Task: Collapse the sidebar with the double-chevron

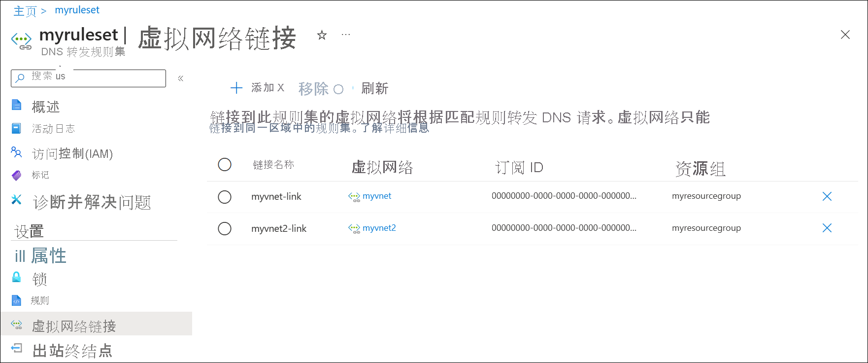Action: tap(181, 78)
